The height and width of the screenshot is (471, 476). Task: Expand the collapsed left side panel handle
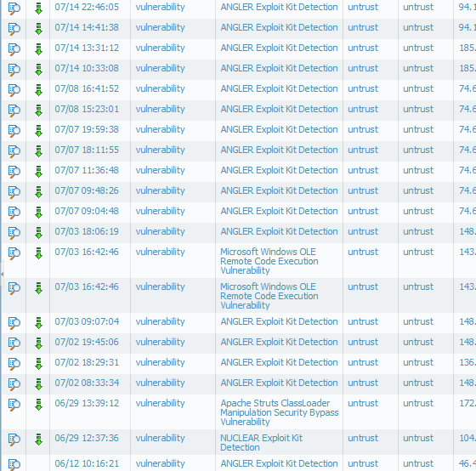click(2, 275)
